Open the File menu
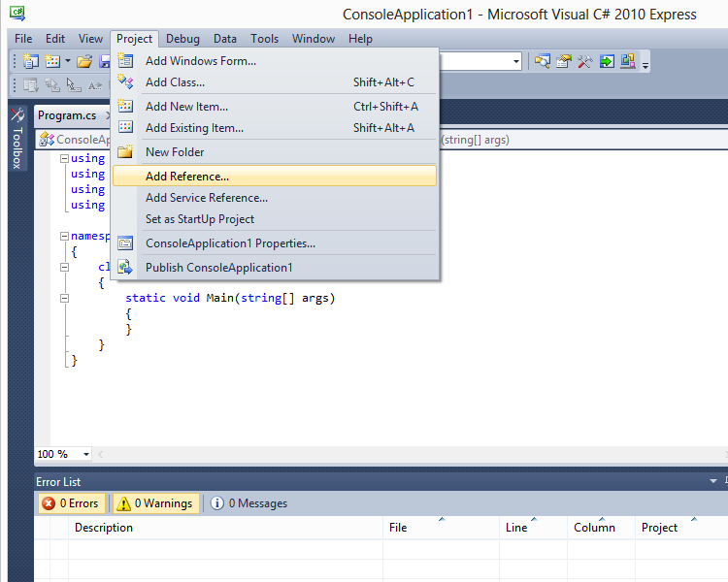Viewport: 728px width, 582px height. [x=23, y=39]
